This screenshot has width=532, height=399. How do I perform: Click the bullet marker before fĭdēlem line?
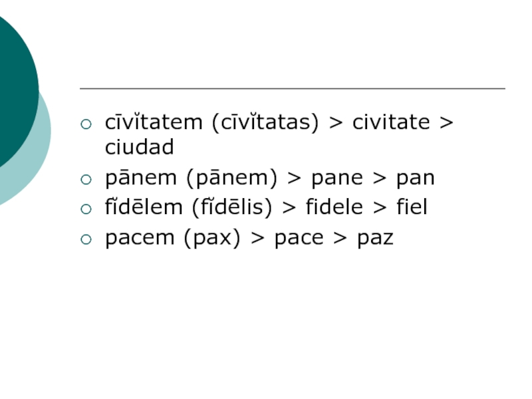(84, 209)
